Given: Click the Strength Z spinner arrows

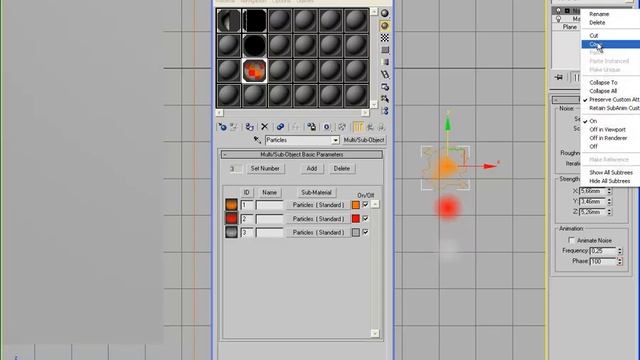Looking at the screenshot, I should pos(609,212).
